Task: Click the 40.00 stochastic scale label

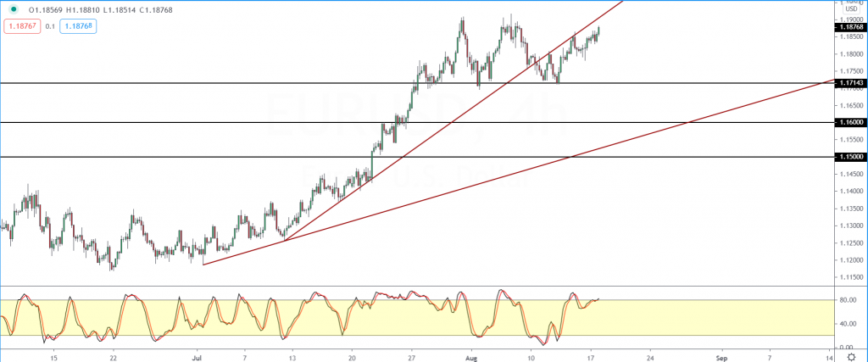Action: [x=849, y=324]
